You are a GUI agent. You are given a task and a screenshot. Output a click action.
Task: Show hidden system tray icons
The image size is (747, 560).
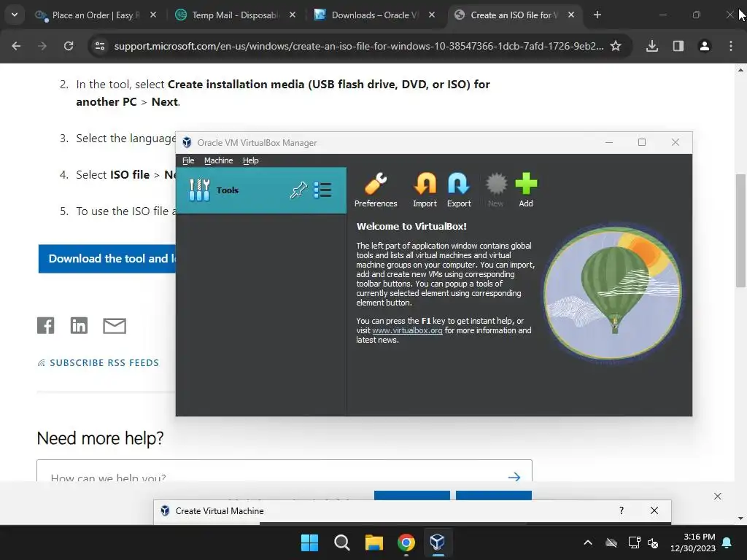tap(588, 542)
